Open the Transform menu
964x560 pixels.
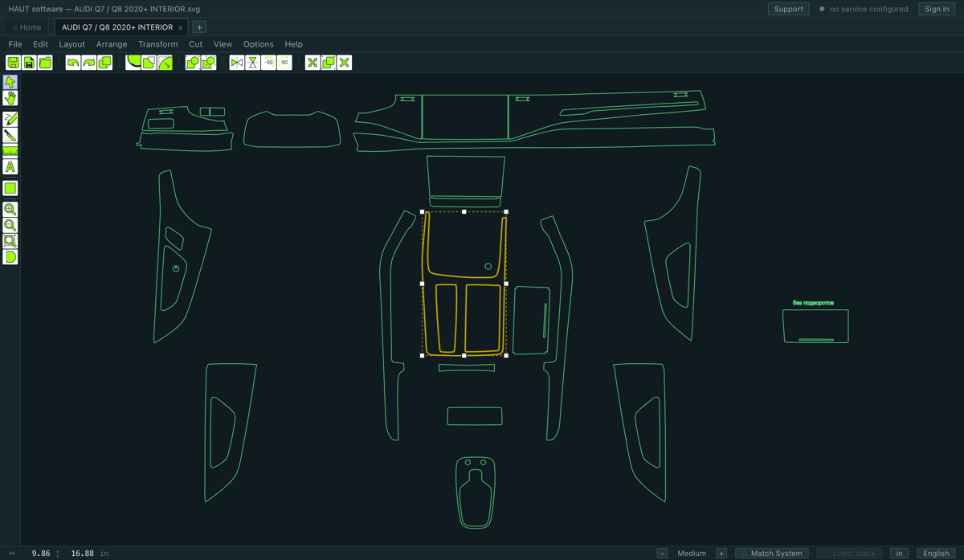coord(157,44)
